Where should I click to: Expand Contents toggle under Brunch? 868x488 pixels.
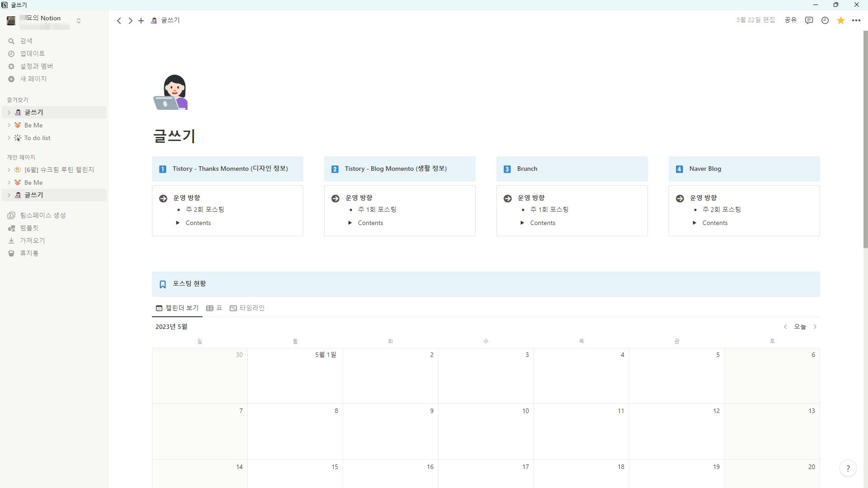522,223
